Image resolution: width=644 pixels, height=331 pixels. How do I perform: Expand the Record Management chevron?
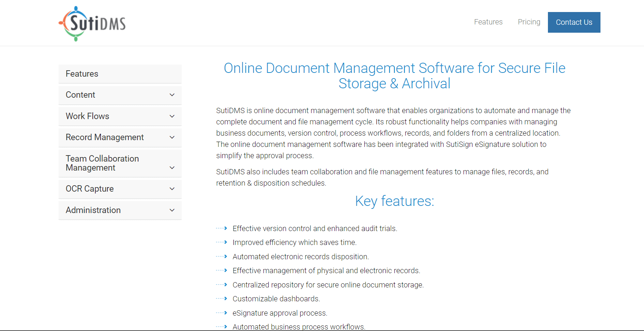[172, 138]
